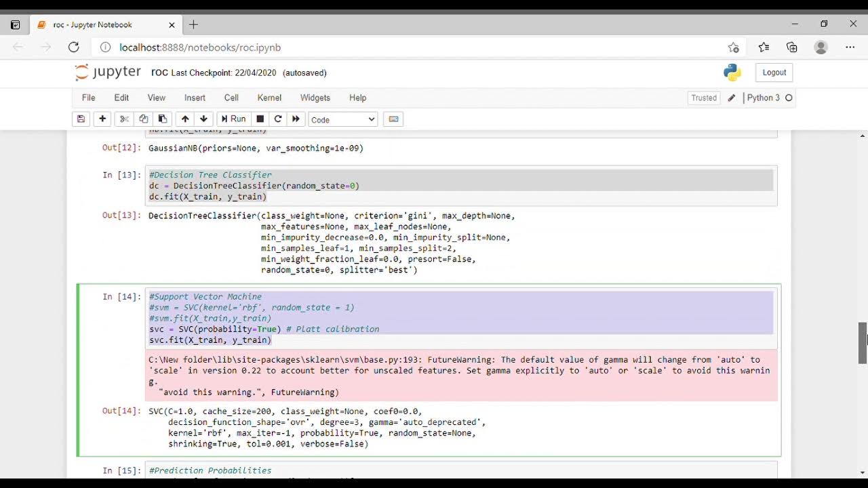Click the FutureWarning red output area
This screenshot has width=868, height=488.
[461, 375]
